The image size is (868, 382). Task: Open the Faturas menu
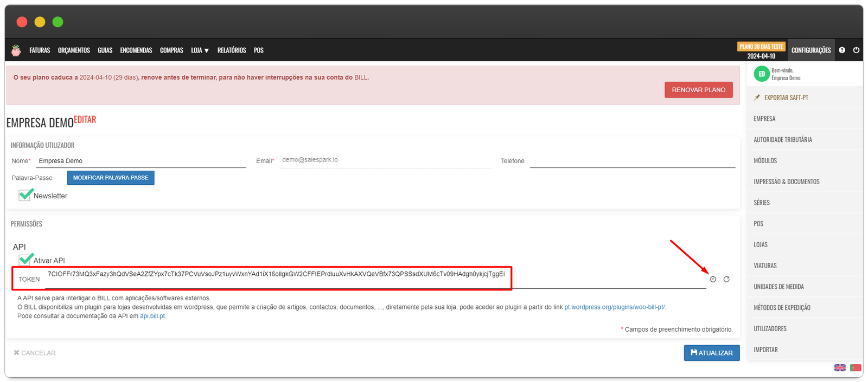[x=40, y=50]
